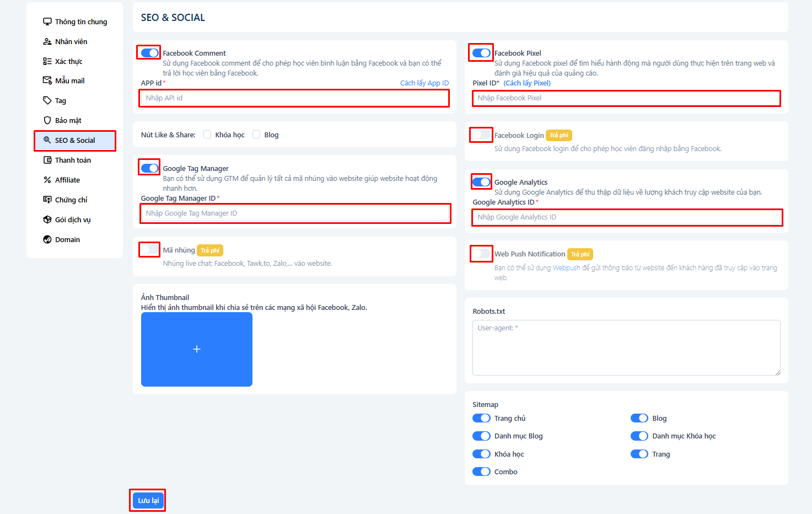The image size is (812, 514).
Task: Enable Web Push Notification toggle
Action: 481,254
